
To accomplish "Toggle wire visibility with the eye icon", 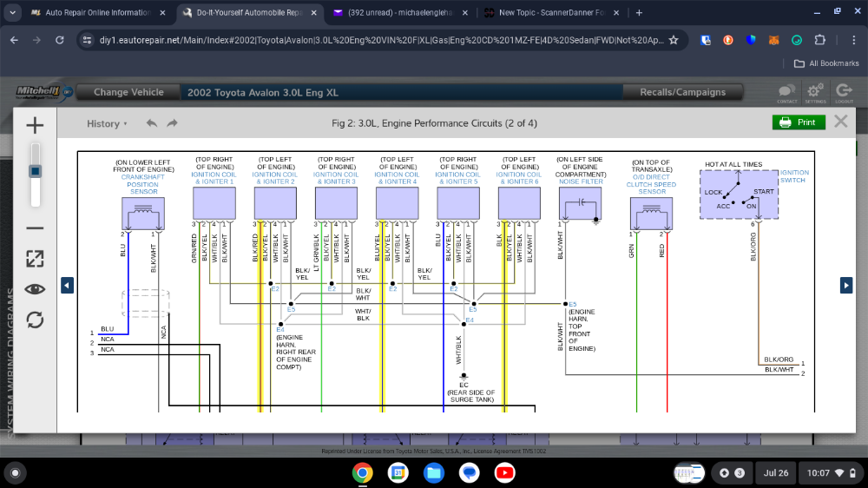I will (35, 289).
